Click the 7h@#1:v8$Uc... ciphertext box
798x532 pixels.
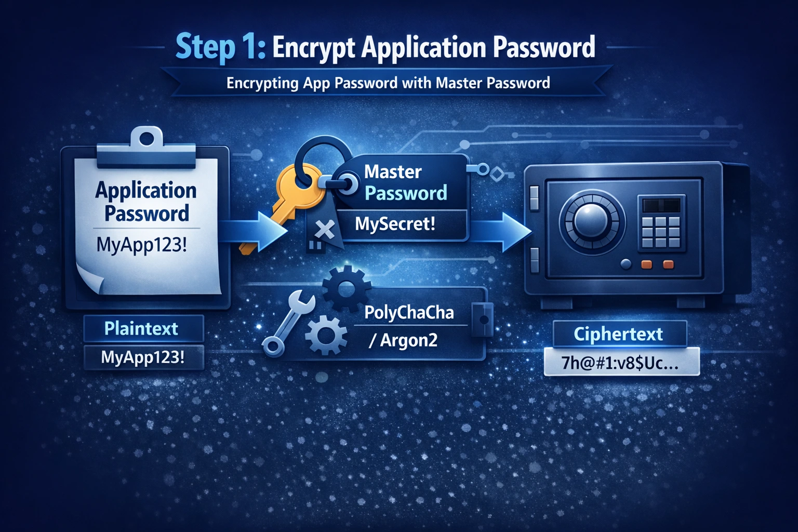[621, 362]
